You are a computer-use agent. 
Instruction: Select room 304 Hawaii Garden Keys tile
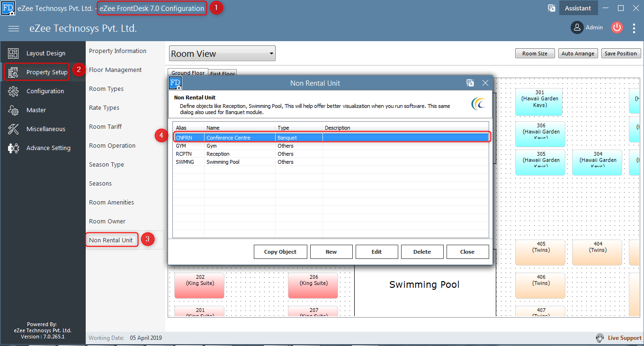point(598,163)
